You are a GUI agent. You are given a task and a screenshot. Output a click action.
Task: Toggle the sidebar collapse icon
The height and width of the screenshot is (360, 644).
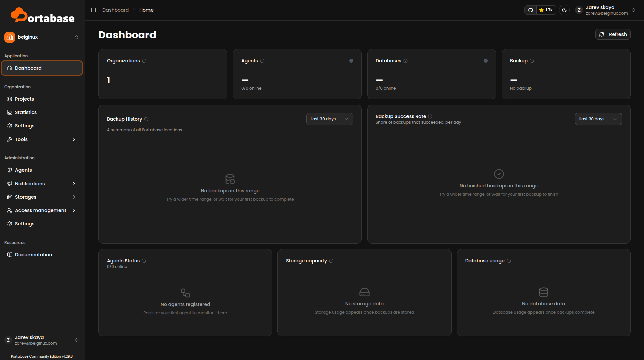click(x=94, y=10)
